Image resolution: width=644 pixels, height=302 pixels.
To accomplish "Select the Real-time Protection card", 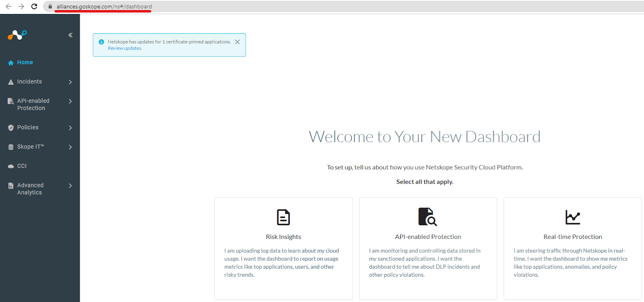I will [x=572, y=248].
